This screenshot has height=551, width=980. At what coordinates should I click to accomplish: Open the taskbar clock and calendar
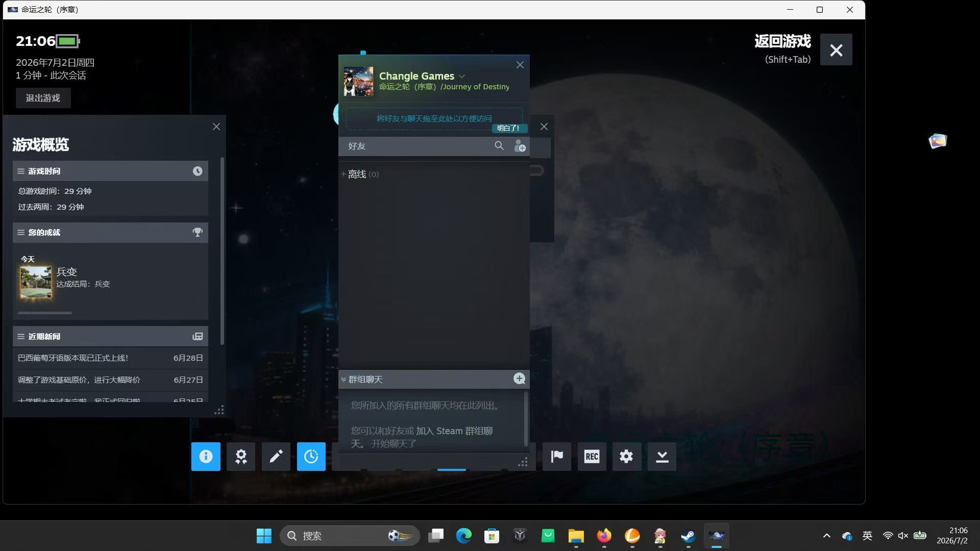[x=952, y=536]
